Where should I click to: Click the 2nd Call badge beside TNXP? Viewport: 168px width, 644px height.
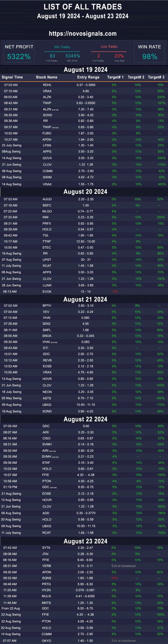pyautogui.click(x=55, y=128)
